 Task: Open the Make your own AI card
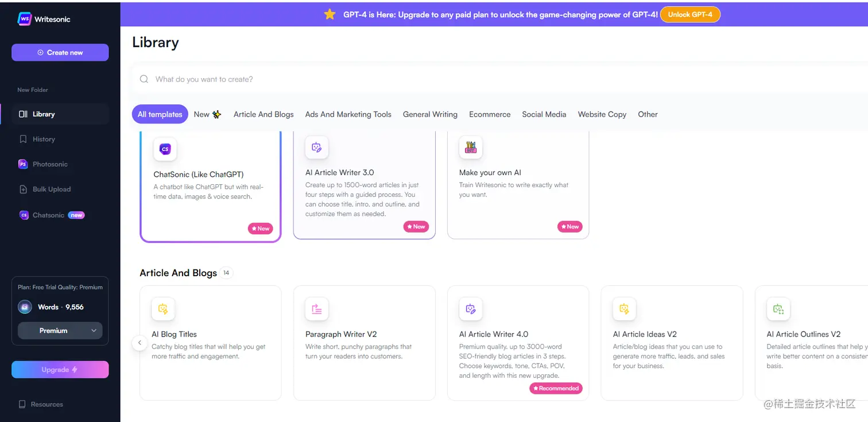click(x=518, y=185)
